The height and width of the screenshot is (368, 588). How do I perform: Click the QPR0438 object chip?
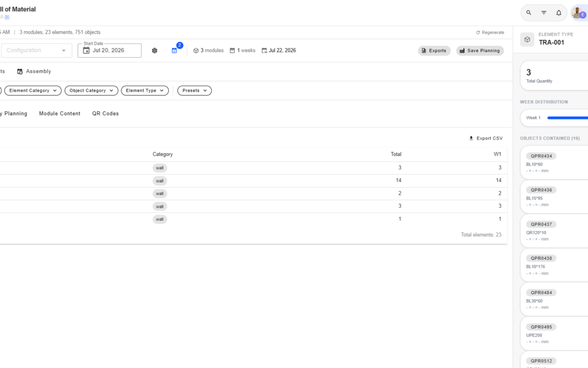coord(541,258)
